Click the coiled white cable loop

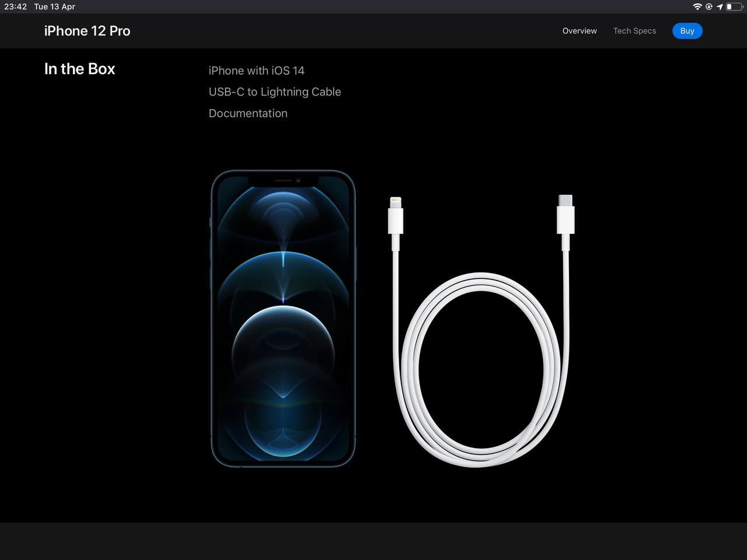click(481, 369)
